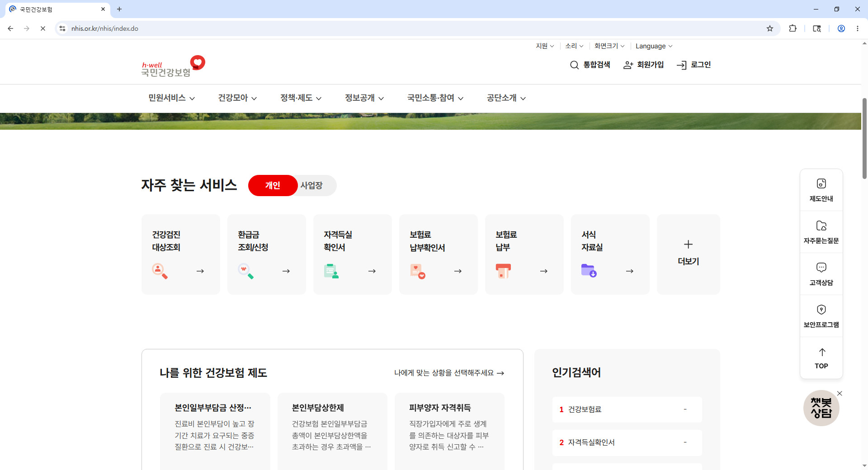Expand 정보공개 menu
Screen dimensions: 868x470
pyautogui.click(x=364, y=98)
